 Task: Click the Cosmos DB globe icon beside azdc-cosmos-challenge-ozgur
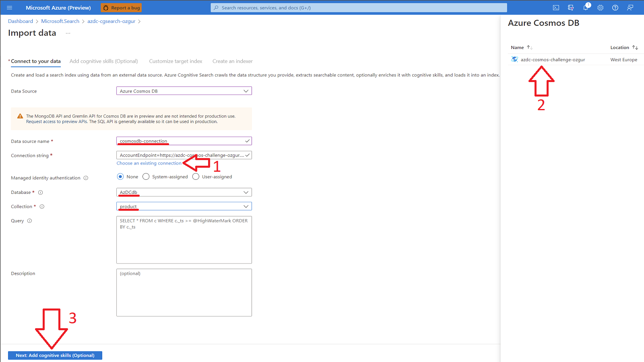514,59
